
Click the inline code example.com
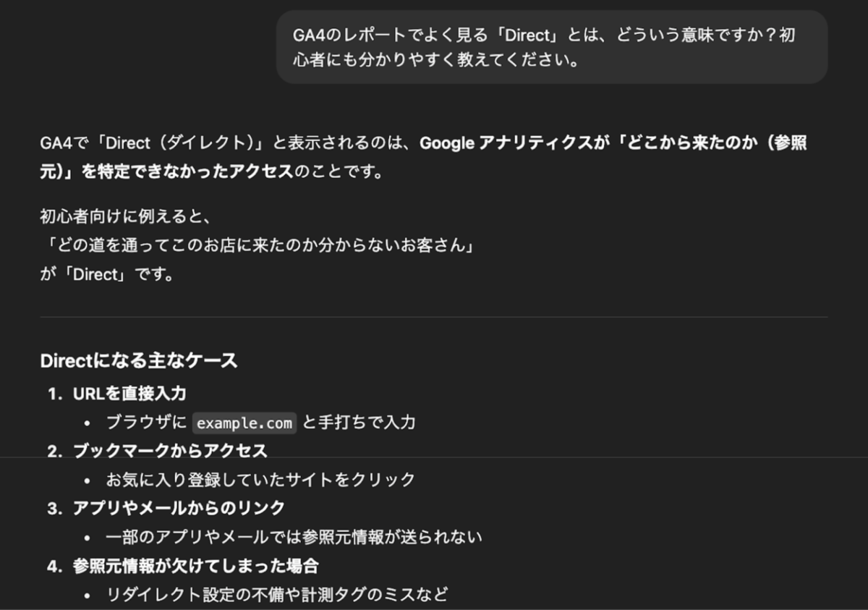(x=244, y=423)
